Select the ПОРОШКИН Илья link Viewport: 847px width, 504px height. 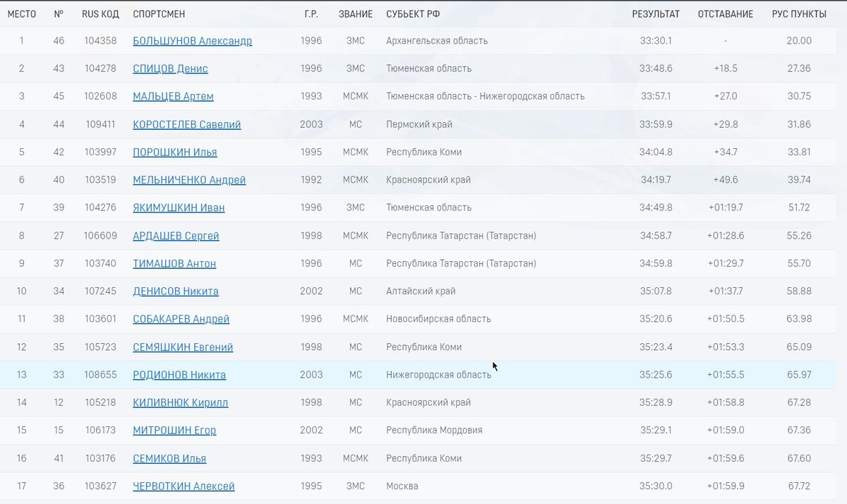[x=174, y=152]
